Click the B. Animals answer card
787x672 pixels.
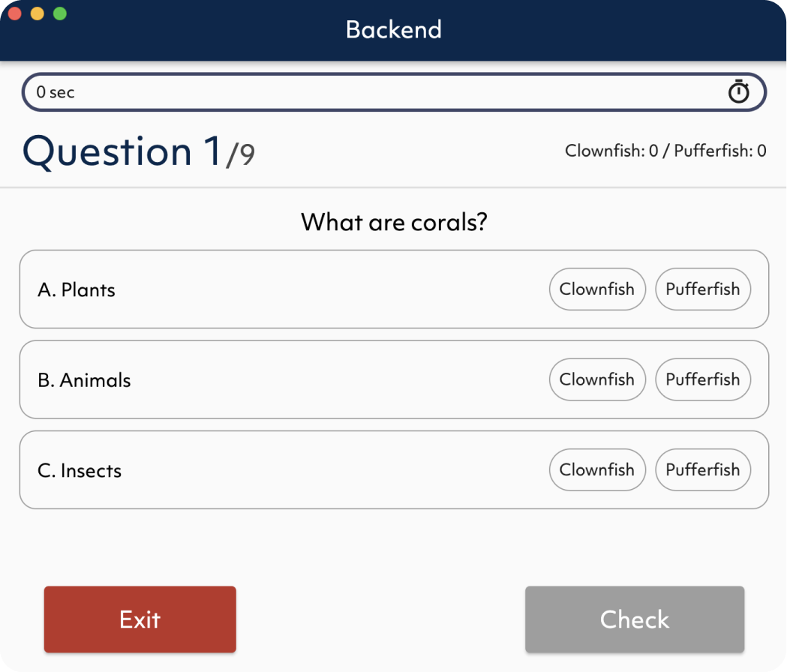pos(394,379)
